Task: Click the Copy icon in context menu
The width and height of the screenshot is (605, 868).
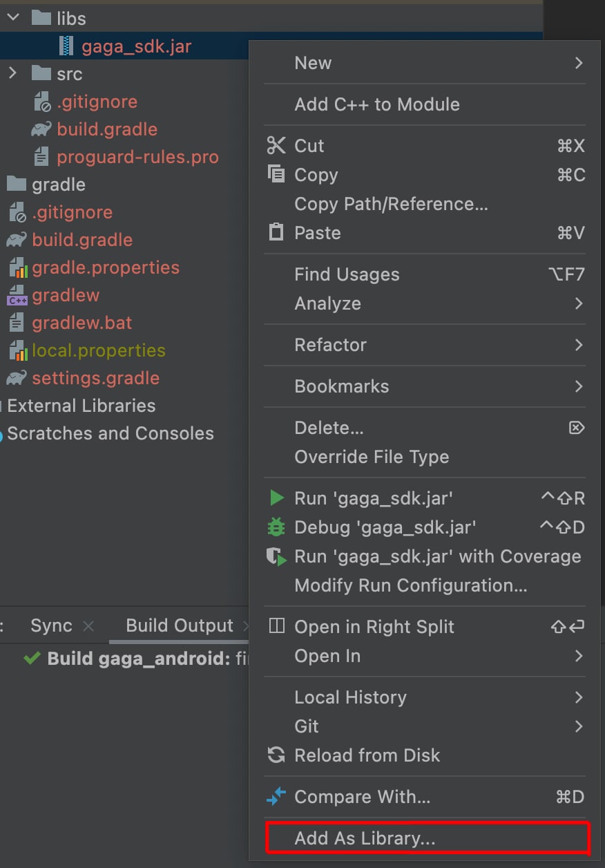Action: pyautogui.click(x=276, y=175)
